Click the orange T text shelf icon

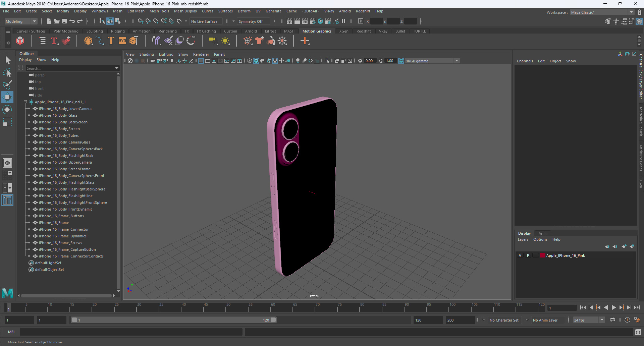[111, 41]
